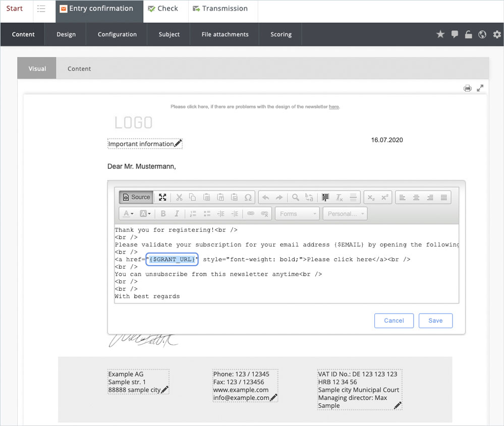Image resolution: width=504 pixels, height=426 pixels.
Task: Toggle bold formatting in the editor
Action: (x=163, y=214)
